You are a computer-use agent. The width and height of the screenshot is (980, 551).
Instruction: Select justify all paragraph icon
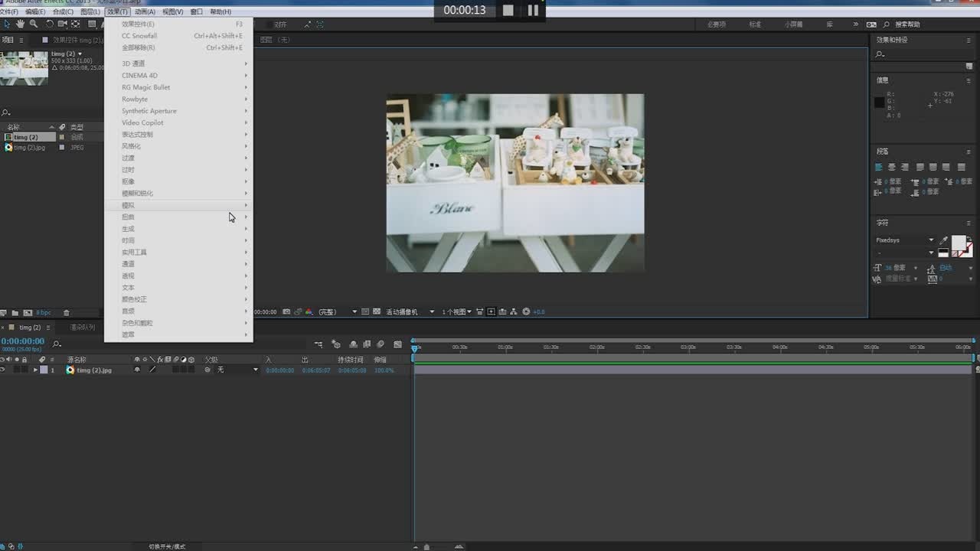(961, 167)
